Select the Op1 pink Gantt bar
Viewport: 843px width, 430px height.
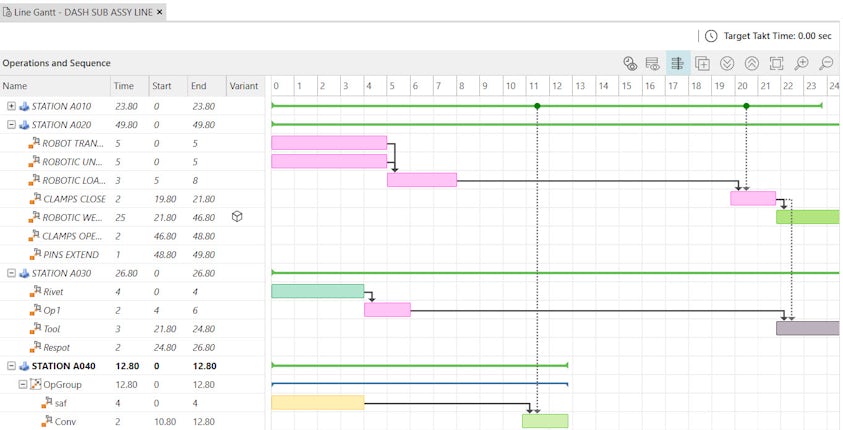[x=387, y=310]
